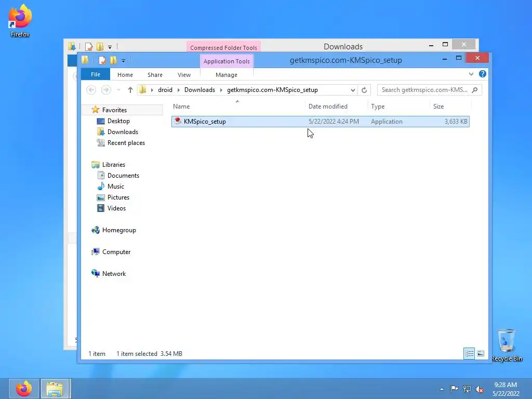The image size is (532, 399).
Task: Click Compressed Folder Tools tab in Downloads window
Action: click(x=223, y=47)
